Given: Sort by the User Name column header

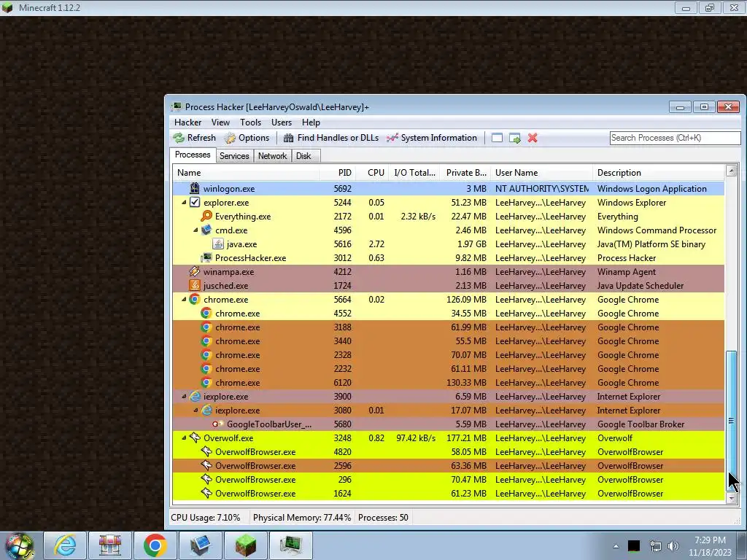Looking at the screenshot, I should [x=542, y=173].
